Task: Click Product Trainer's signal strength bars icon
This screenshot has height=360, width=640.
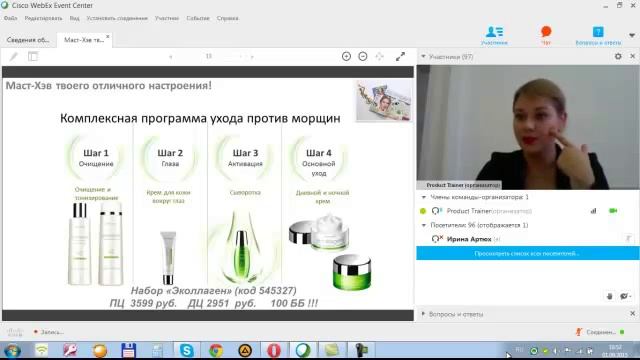Action: click(593, 211)
